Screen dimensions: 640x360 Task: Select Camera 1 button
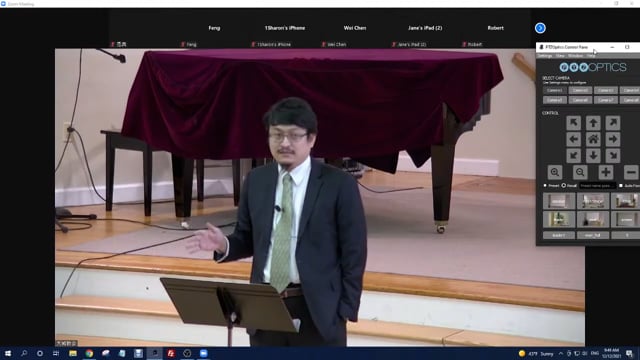(555, 90)
